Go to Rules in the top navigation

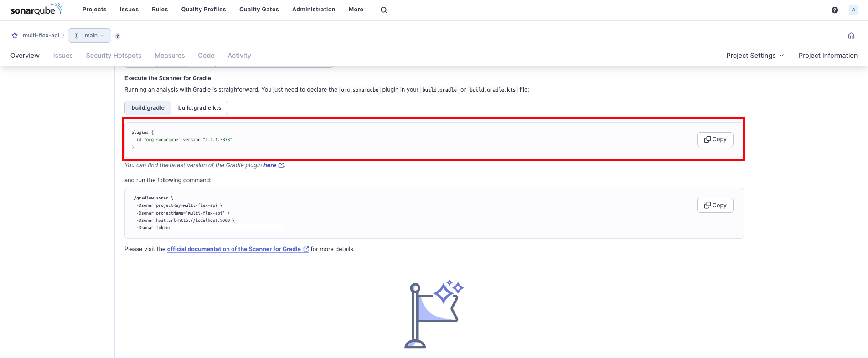pos(160,10)
